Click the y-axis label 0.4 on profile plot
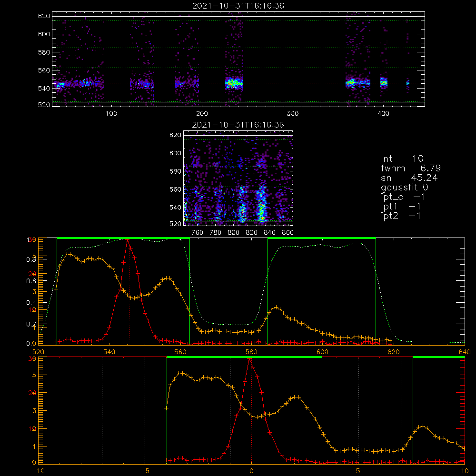The width and height of the screenshot is (476, 476). (31, 303)
